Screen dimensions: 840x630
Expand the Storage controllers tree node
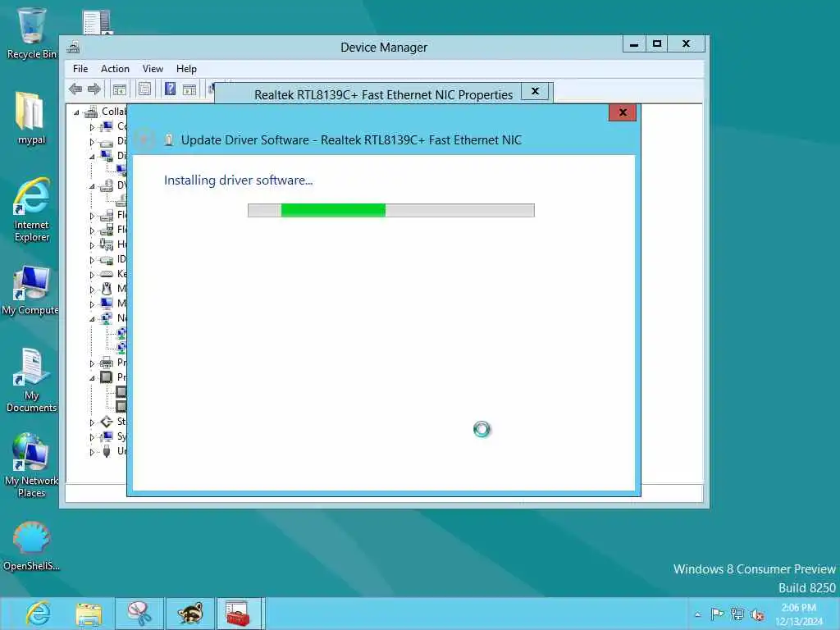[92, 422]
